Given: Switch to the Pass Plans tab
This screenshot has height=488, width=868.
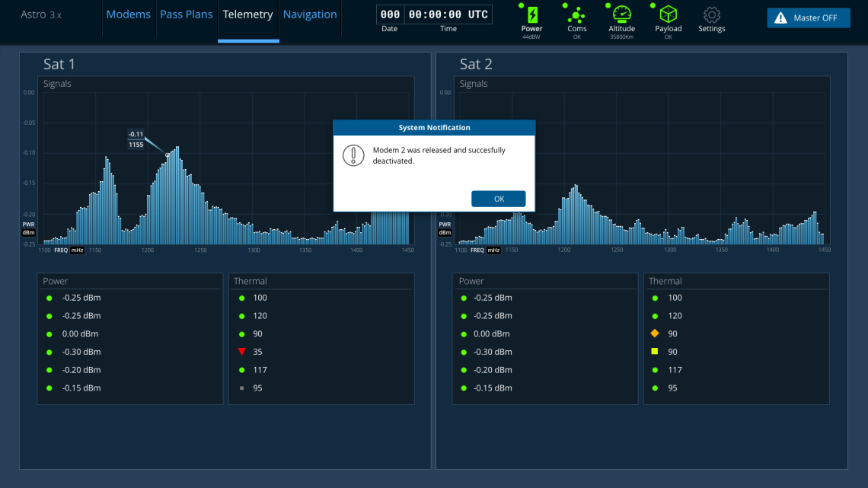Looking at the screenshot, I should 186,14.
